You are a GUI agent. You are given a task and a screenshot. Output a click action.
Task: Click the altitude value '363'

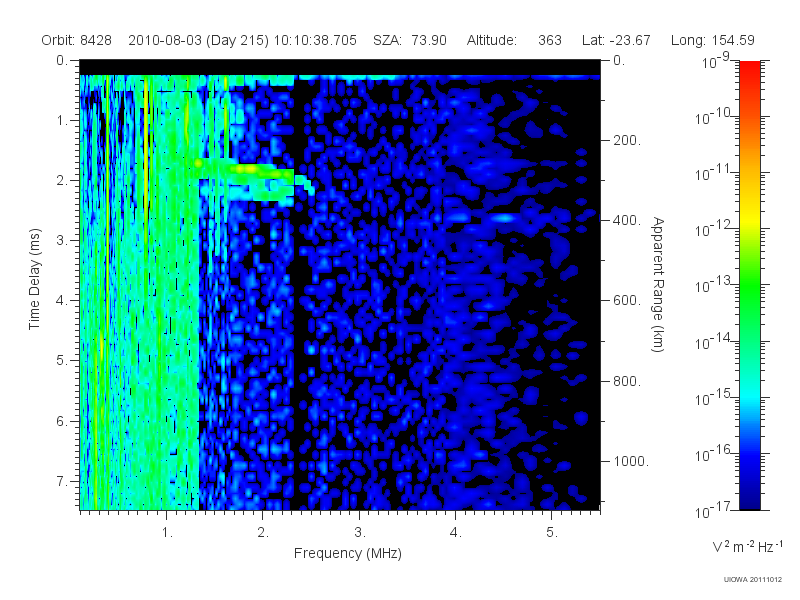[549, 40]
